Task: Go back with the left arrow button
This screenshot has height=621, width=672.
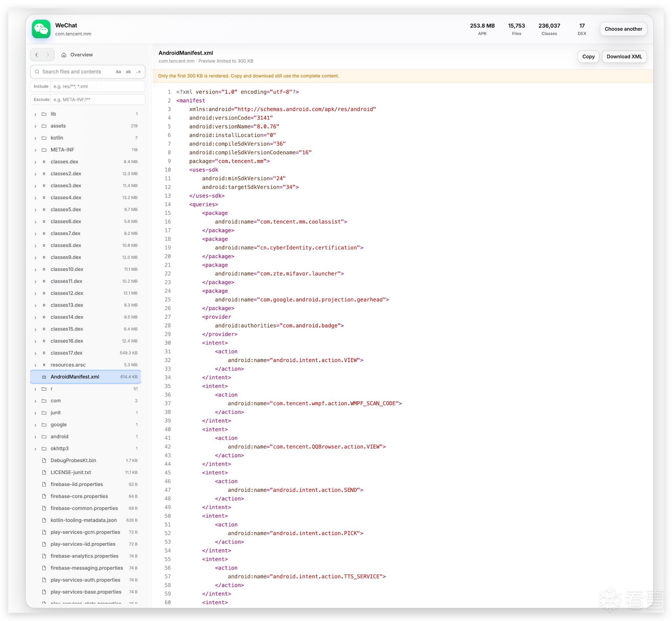Action: [37, 55]
